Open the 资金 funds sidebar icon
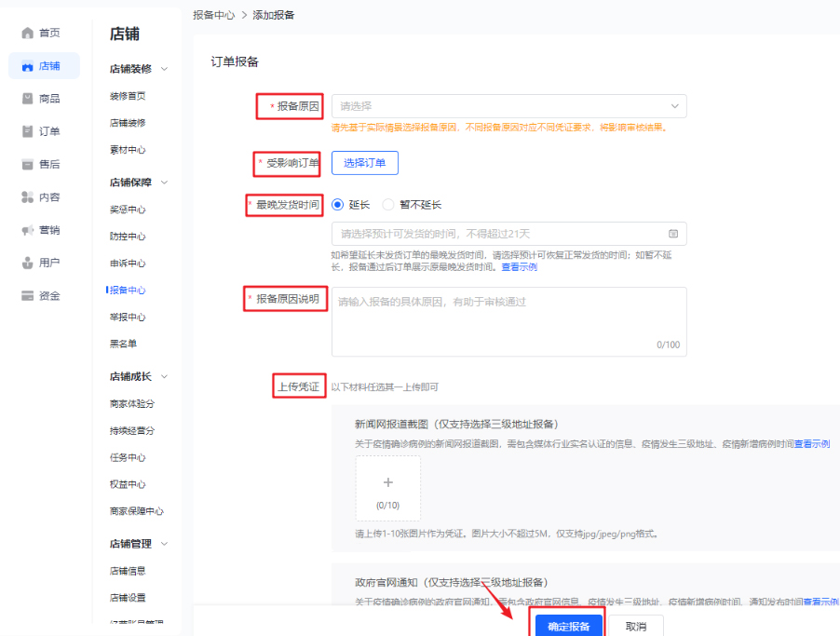The image size is (840, 636). (x=35, y=295)
